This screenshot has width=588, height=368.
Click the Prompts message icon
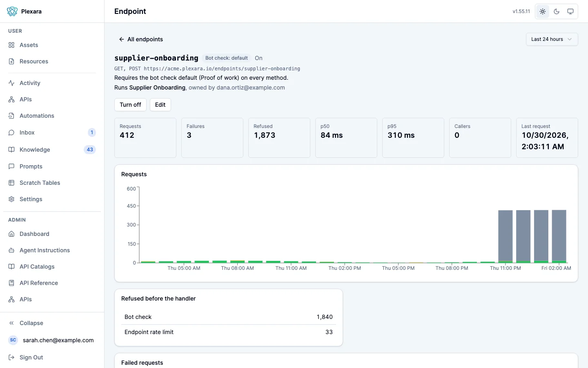coord(11,166)
